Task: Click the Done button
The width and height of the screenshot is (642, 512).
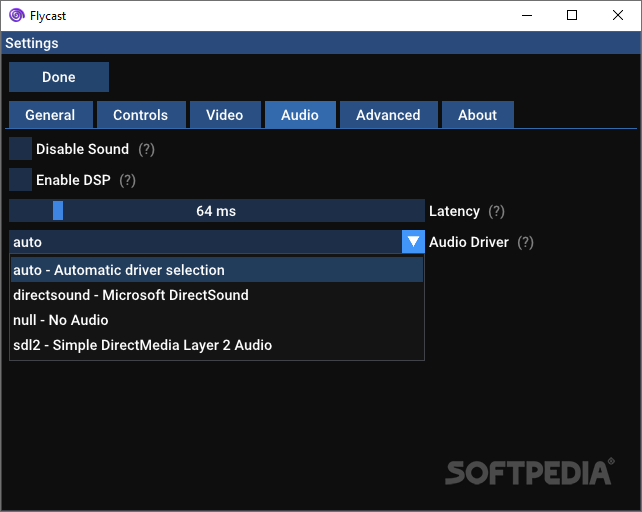Action: coord(59,77)
